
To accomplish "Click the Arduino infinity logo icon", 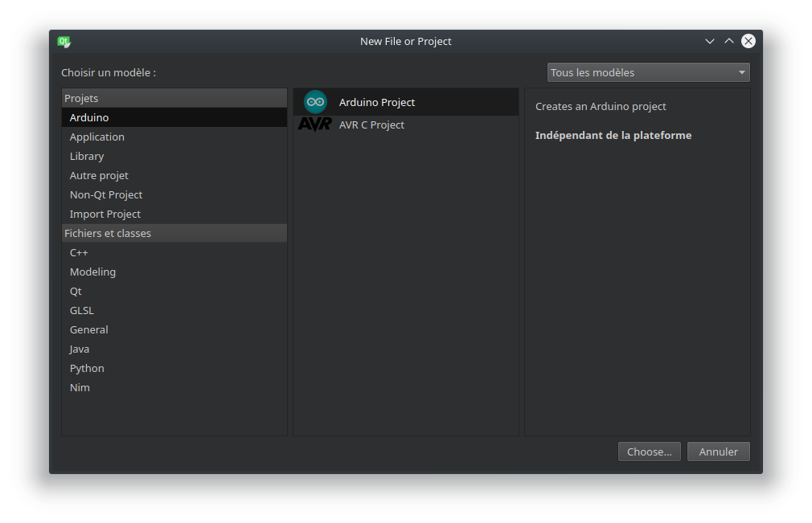I will (x=315, y=102).
